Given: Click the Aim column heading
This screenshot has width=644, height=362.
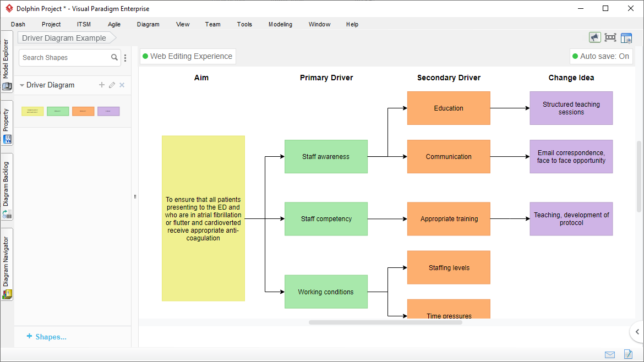Looking at the screenshot, I should 201,78.
